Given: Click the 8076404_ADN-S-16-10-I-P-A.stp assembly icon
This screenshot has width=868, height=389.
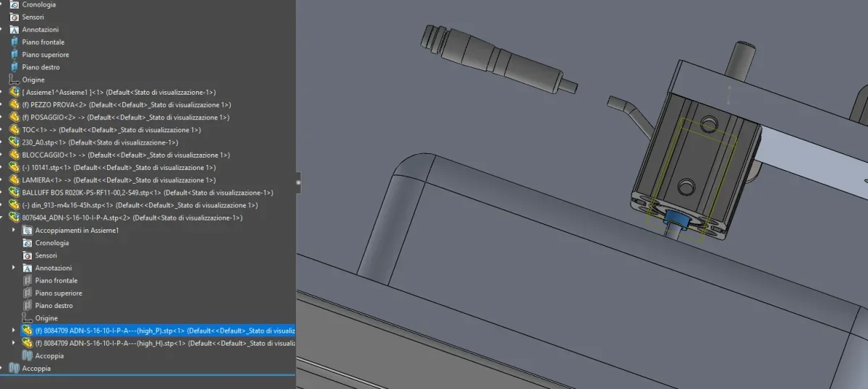Looking at the screenshot, I should click(x=14, y=218).
